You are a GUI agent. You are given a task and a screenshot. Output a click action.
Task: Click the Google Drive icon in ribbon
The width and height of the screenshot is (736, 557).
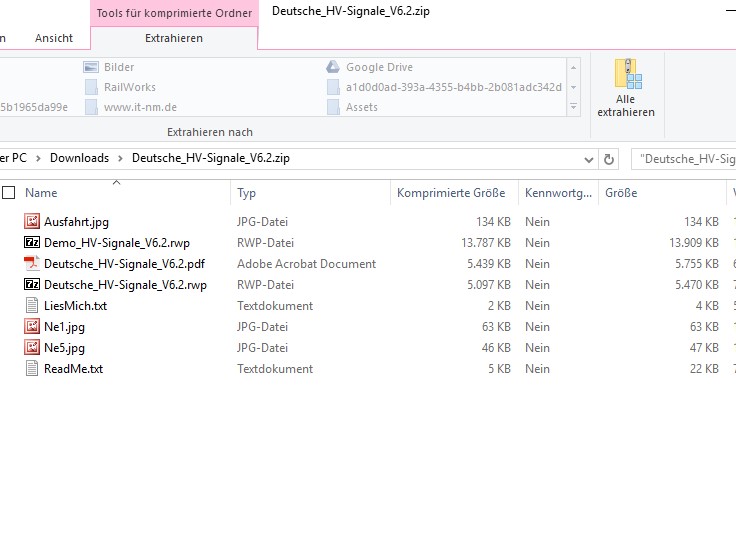(333, 67)
